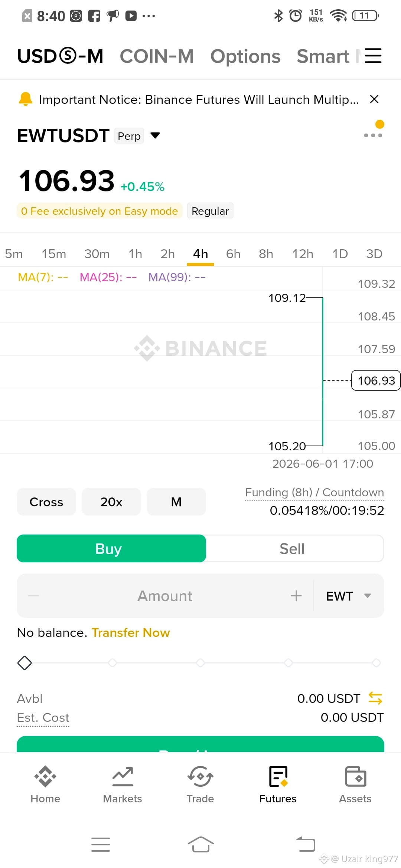Click the plus amount increment icon
This screenshot has height=868, width=401.
pyautogui.click(x=296, y=596)
